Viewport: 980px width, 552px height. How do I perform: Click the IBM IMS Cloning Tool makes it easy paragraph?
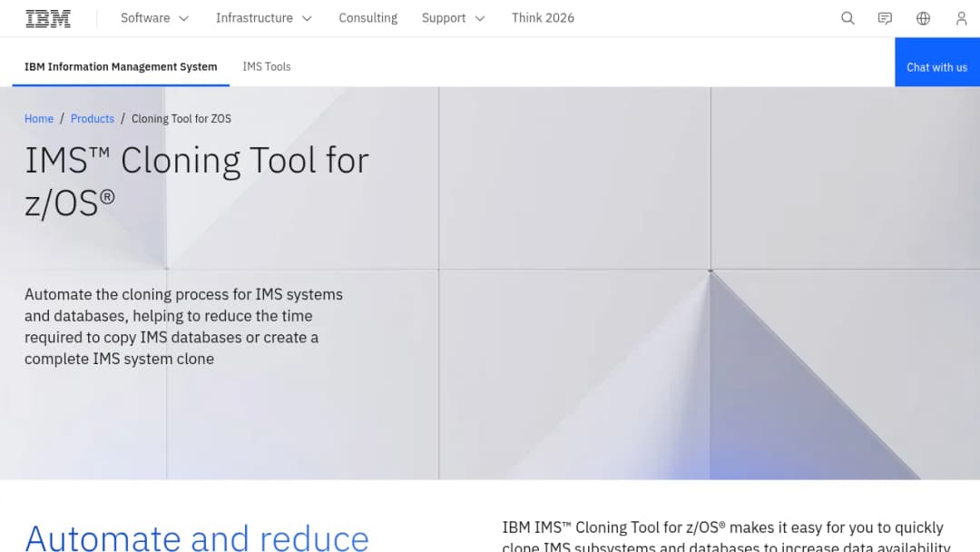pos(726,537)
